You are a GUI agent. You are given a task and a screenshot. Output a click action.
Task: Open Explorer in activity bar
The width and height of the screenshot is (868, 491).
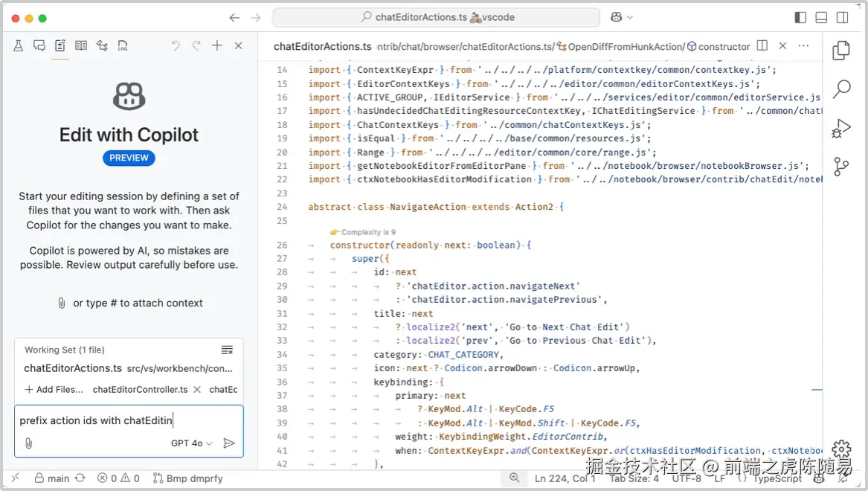pos(841,51)
